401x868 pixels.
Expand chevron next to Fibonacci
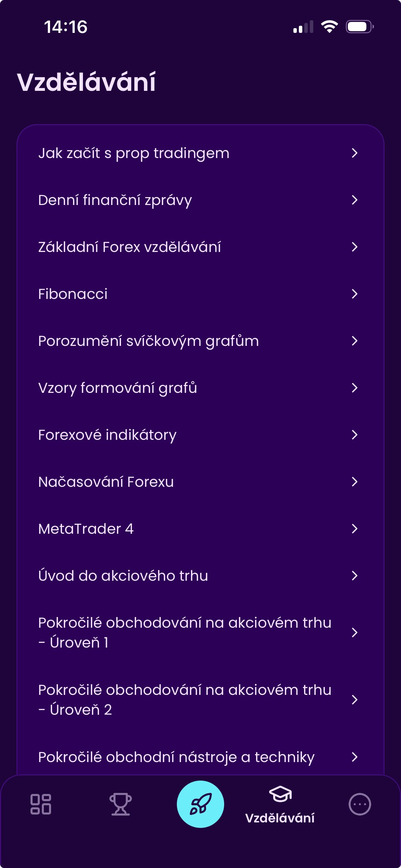pos(355,294)
